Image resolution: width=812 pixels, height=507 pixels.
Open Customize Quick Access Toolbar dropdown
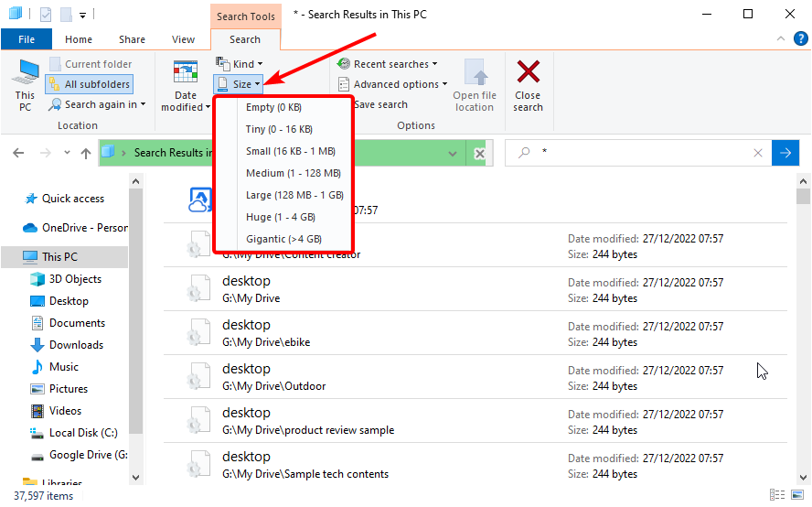click(x=83, y=16)
